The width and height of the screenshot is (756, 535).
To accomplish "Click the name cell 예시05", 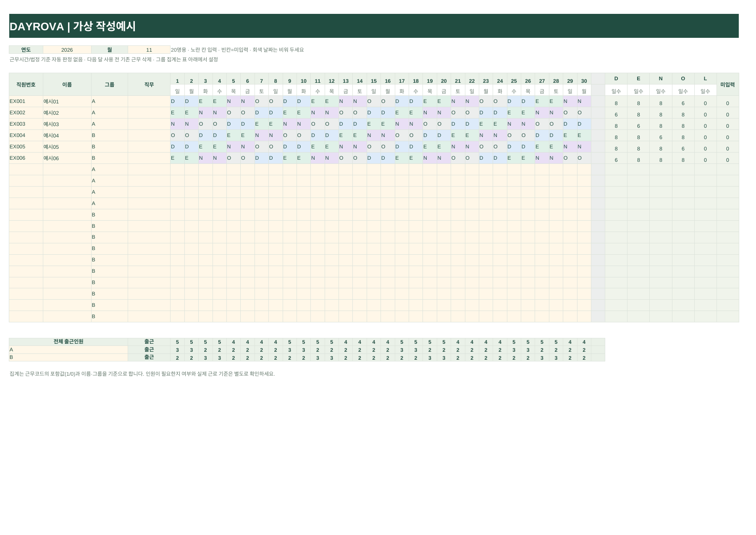I will click(67, 147).
